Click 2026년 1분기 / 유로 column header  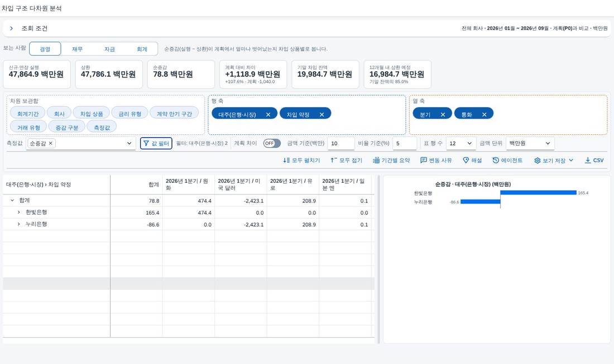pyautogui.click(x=293, y=185)
